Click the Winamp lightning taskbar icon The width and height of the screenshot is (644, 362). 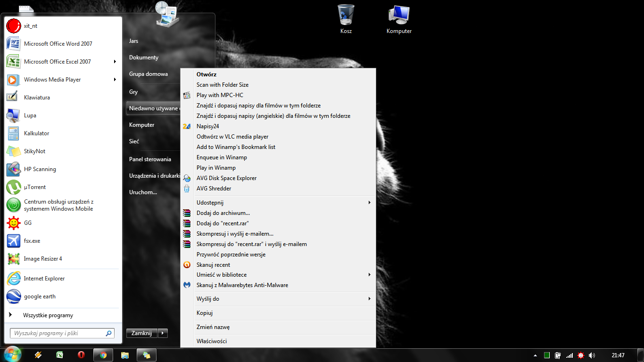(x=38, y=355)
